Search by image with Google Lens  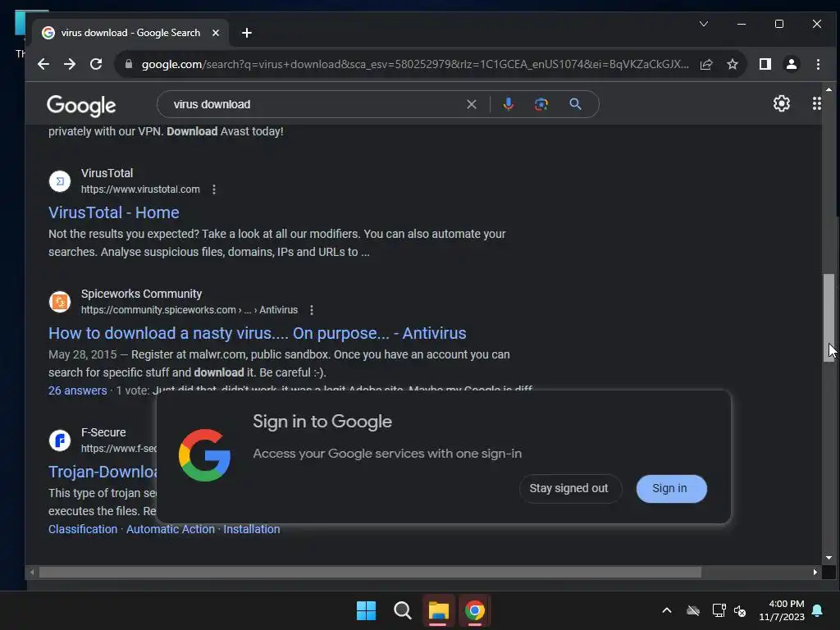[x=541, y=104]
